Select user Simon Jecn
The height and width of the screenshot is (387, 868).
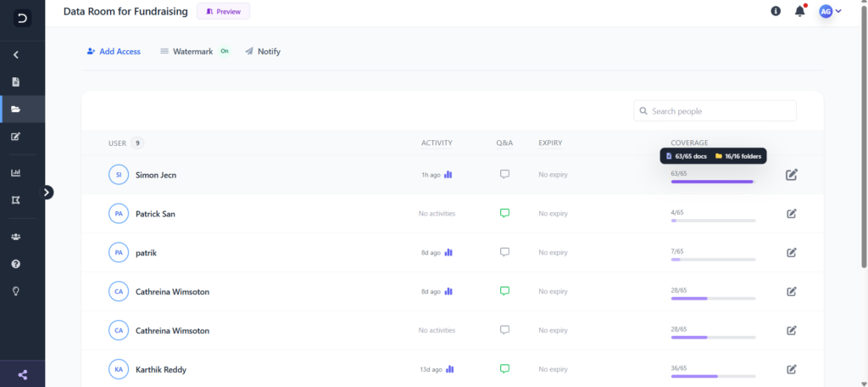pos(156,175)
